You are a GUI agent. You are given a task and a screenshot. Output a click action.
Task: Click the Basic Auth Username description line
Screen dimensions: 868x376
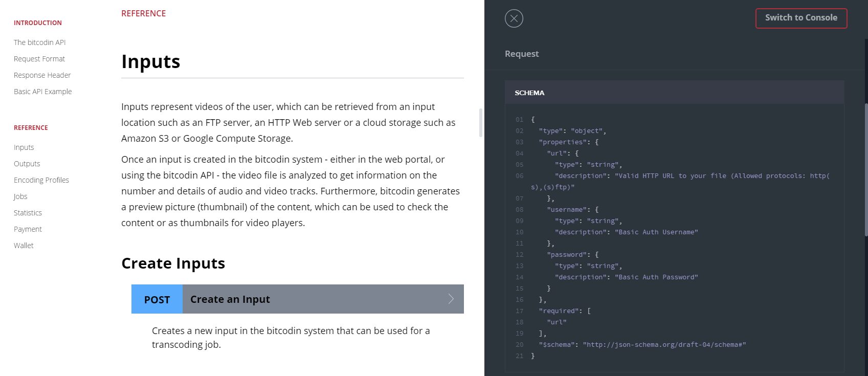click(x=627, y=232)
